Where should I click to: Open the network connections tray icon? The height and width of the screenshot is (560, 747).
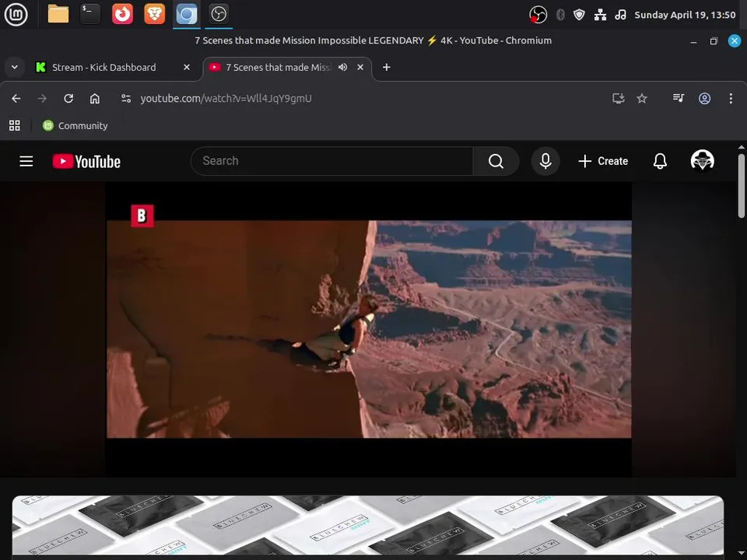point(600,15)
